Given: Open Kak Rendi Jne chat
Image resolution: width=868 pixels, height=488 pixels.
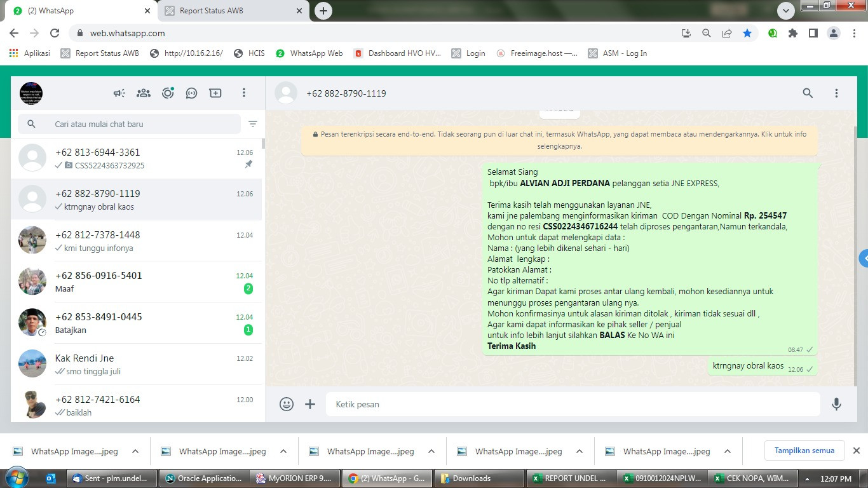Looking at the screenshot, I should pos(136,365).
